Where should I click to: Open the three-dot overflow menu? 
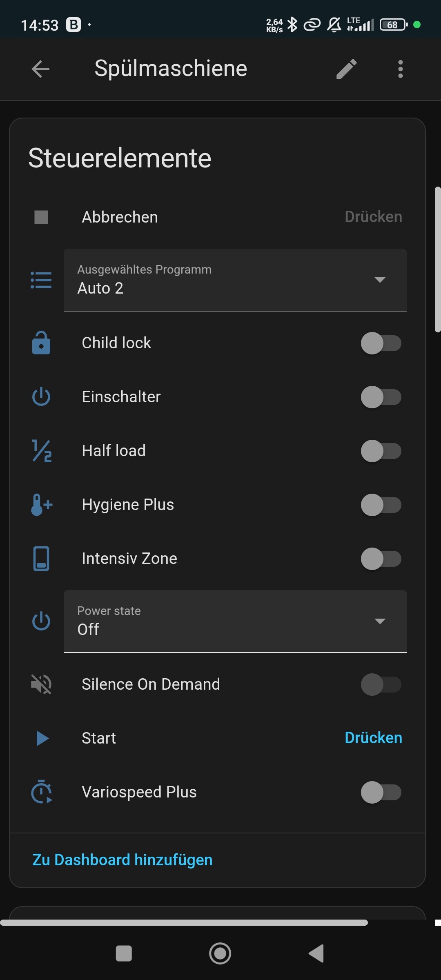(x=401, y=69)
